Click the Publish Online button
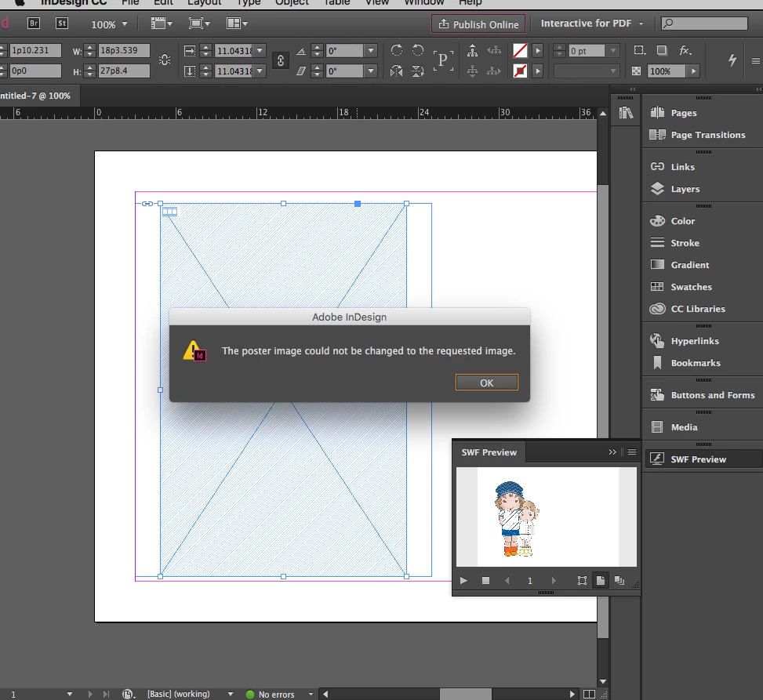 coord(478,24)
